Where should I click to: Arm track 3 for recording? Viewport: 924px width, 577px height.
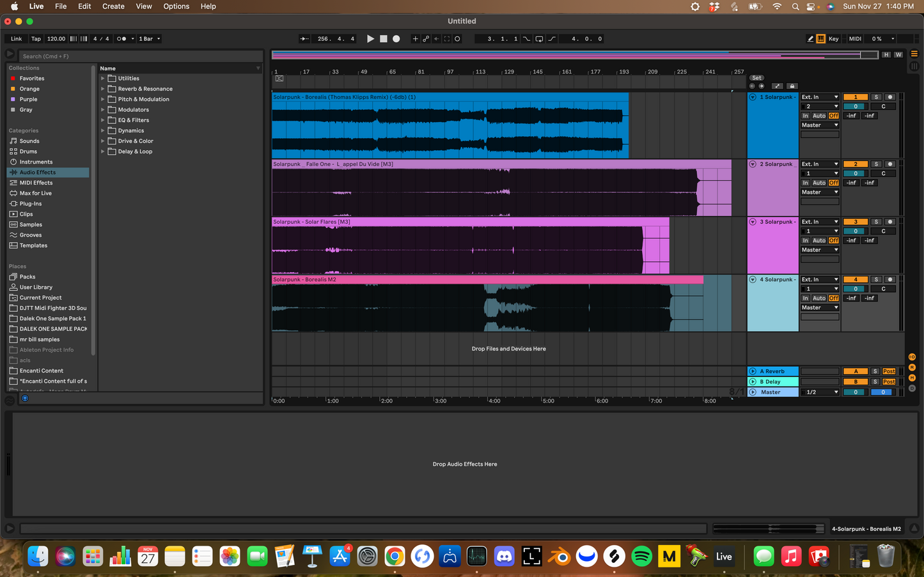click(x=889, y=222)
